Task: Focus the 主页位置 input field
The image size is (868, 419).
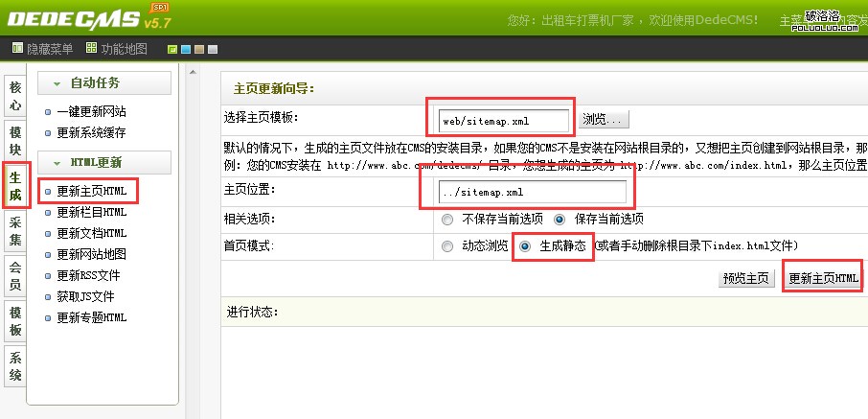Action: click(532, 193)
